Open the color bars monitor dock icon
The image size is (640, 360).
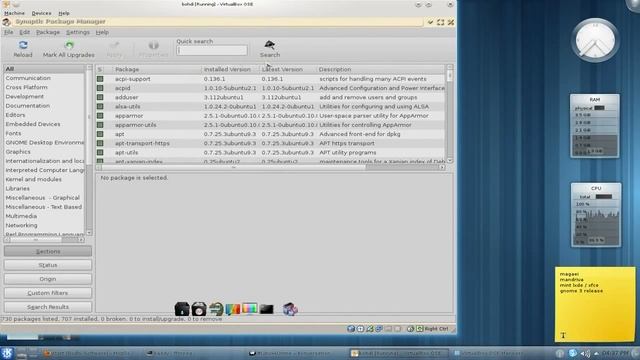click(x=250, y=308)
